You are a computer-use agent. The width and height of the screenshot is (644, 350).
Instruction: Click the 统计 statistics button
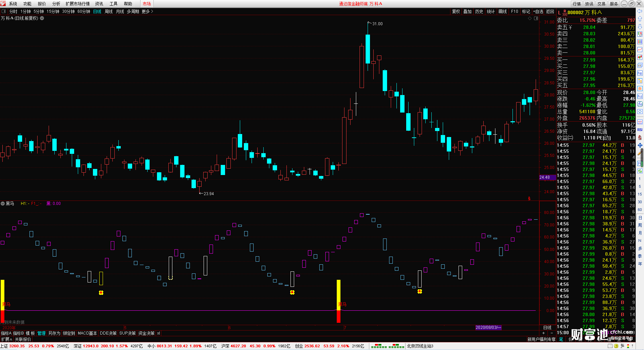click(x=491, y=11)
